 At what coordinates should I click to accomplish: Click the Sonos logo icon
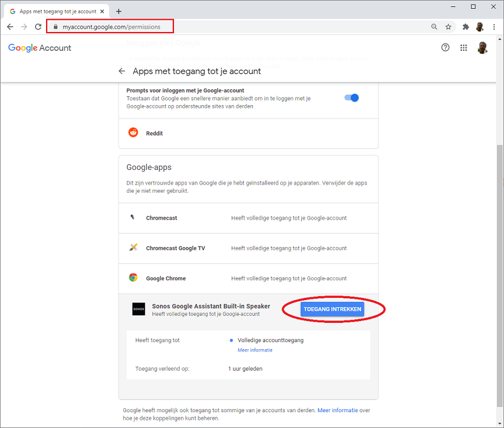click(x=138, y=309)
